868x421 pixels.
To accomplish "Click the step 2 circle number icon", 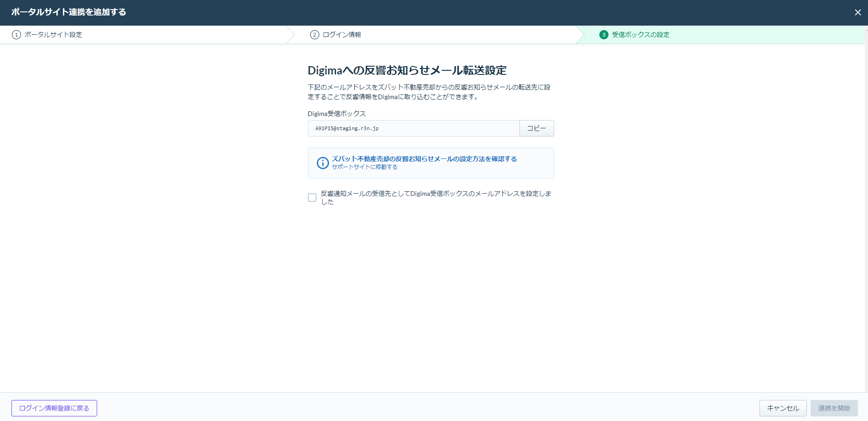I will (314, 35).
